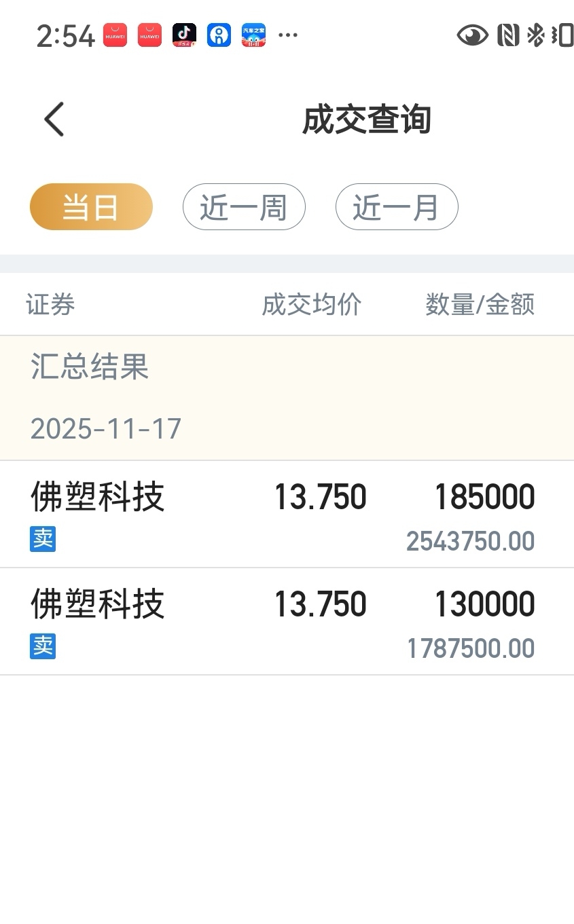Tap the leftmost Huawei AppGallery notification icon

click(x=115, y=35)
